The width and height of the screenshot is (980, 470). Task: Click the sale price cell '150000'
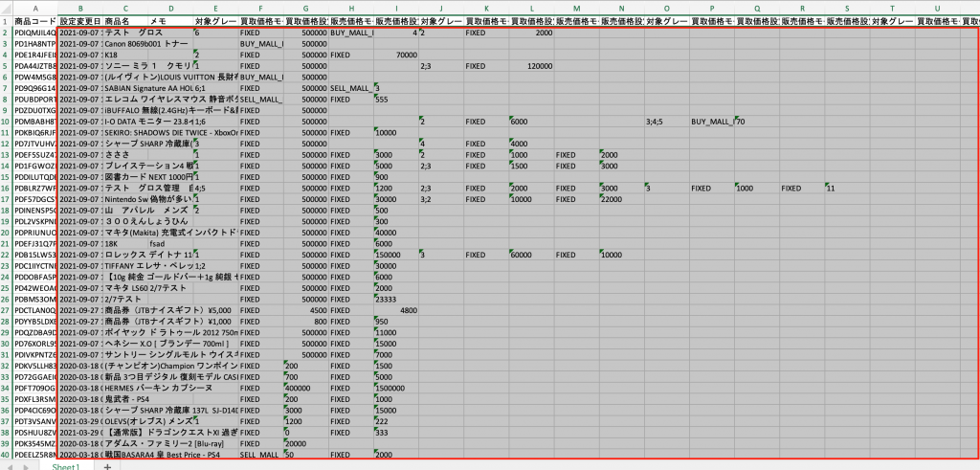pos(396,255)
